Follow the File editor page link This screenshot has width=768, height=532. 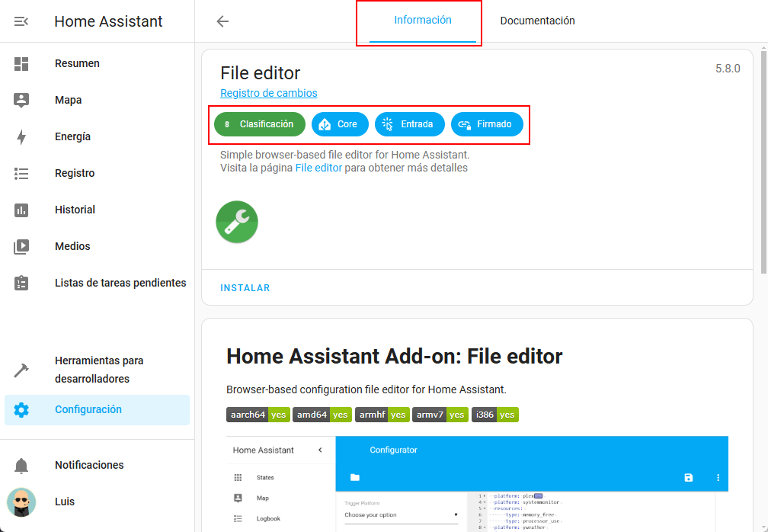pos(318,168)
